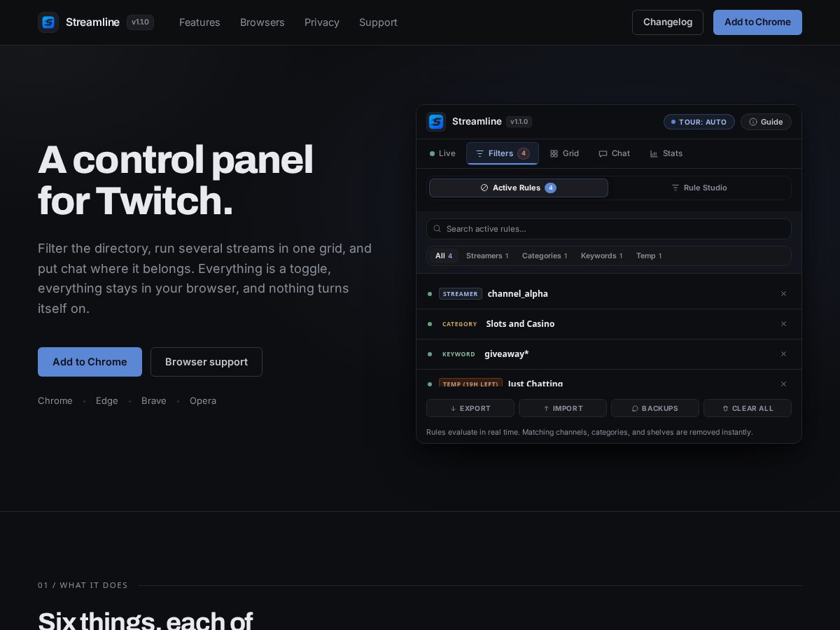Image resolution: width=840 pixels, height=630 pixels.
Task: Open the Guide button in panel
Action: (x=766, y=122)
